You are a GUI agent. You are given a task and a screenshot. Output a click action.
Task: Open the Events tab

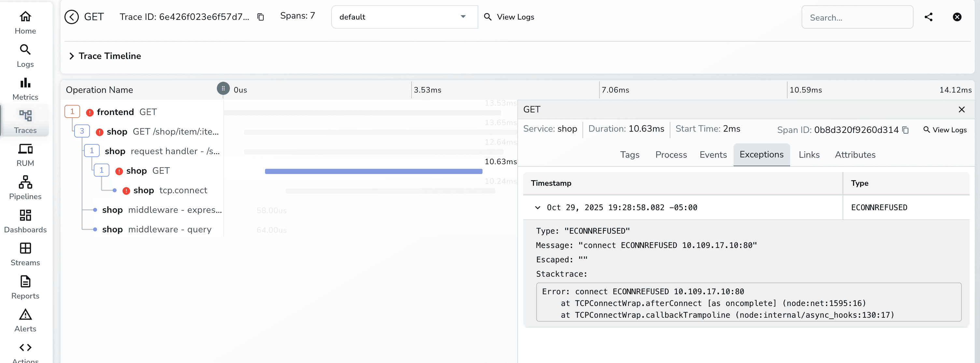click(713, 155)
